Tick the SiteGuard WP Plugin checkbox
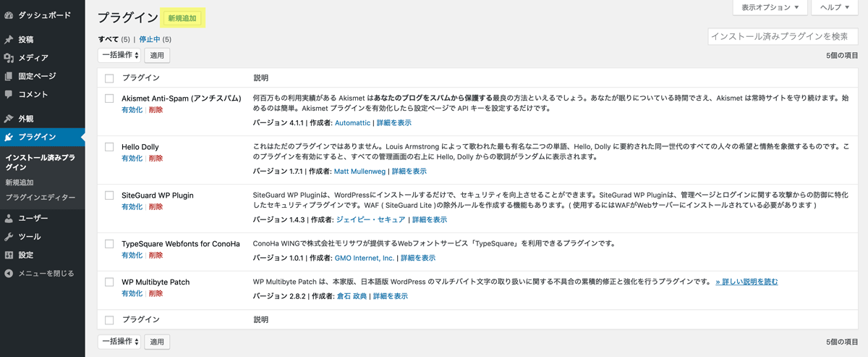868x357 pixels. (109, 196)
